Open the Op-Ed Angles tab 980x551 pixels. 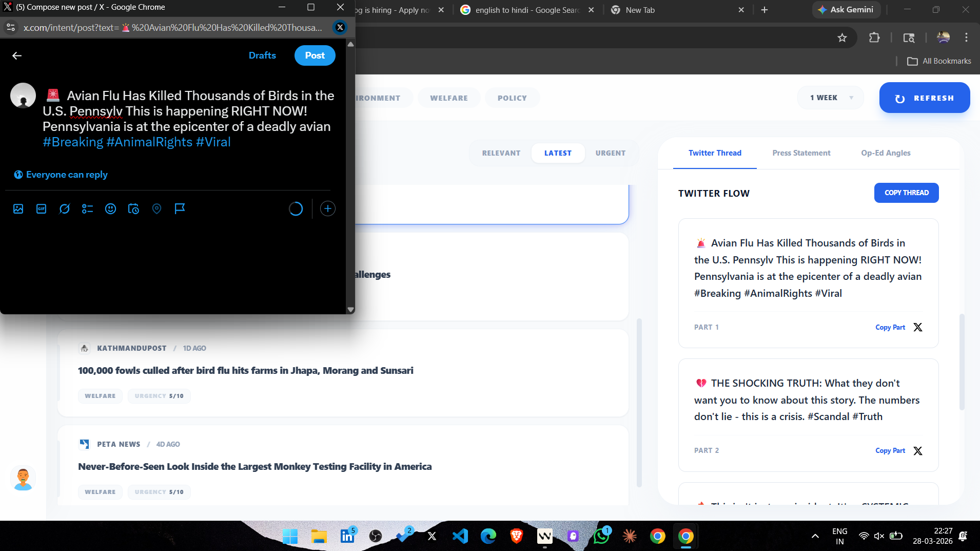[x=885, y=153]
